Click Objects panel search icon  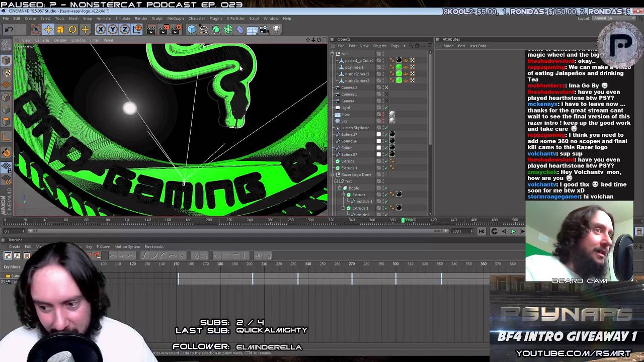coord(411,46)
